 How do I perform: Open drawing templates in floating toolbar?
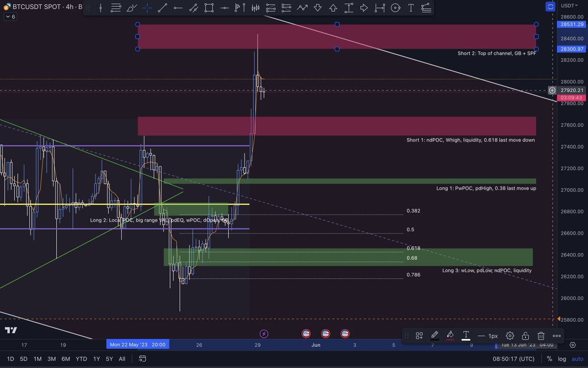click(x=419, y=336)
